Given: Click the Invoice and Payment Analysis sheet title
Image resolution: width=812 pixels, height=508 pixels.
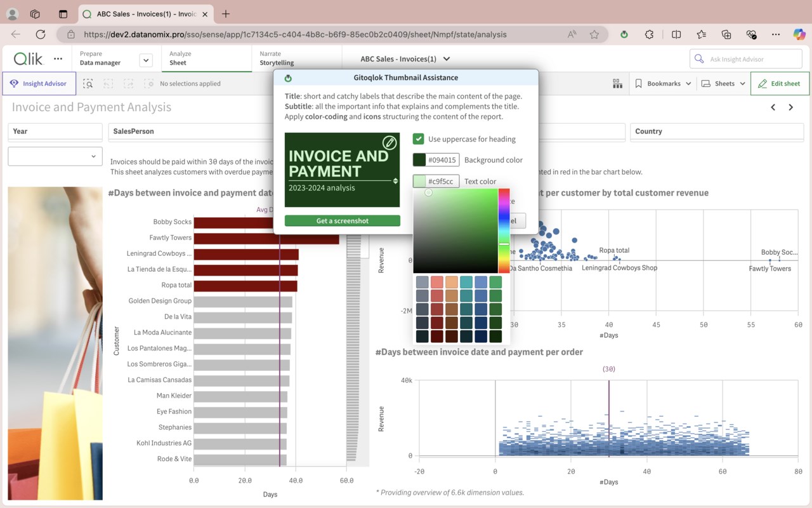Looking at the screenshot, I should point(92,107).
